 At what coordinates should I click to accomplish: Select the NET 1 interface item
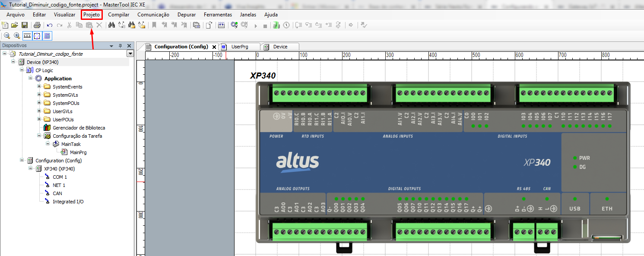(59, 185)
